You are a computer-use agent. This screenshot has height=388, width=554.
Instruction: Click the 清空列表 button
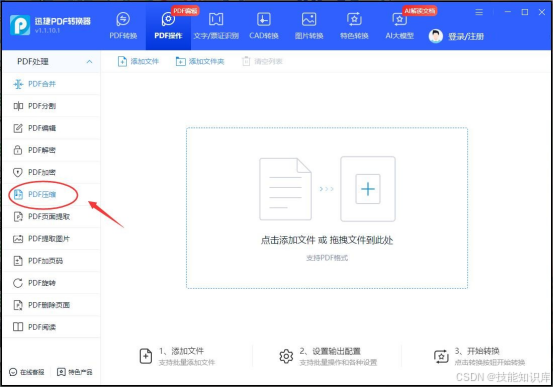(262, 61)
